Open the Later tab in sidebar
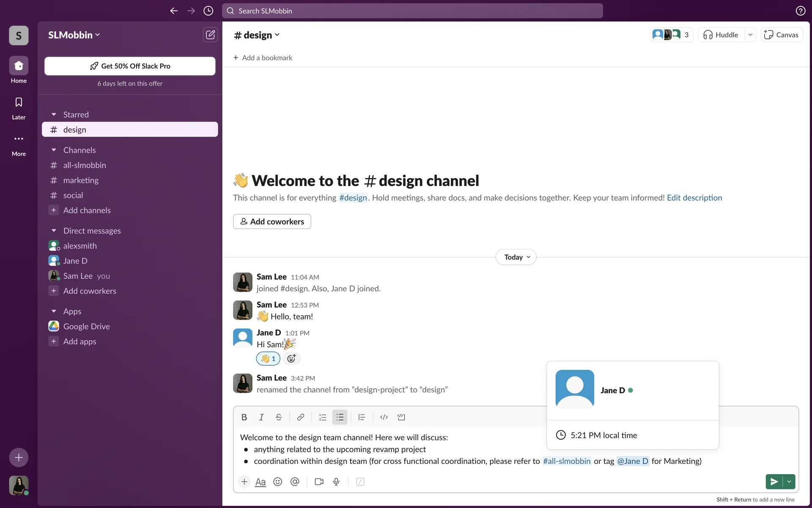This screenshot has height=508, width=812. click(x=19, y=108)
